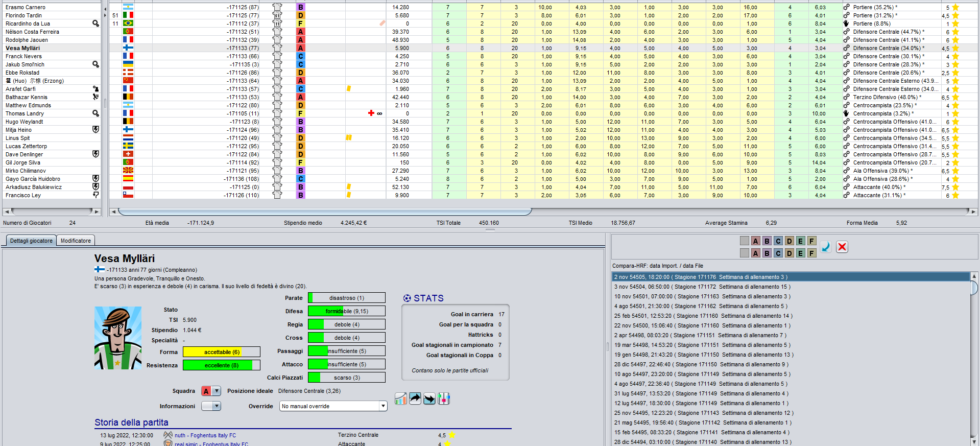Click group B cell for Erasmo Carnero
Image resolution: width=980 pixels, height=446 pixels.
pyautogui.click(x=300, y=7)
